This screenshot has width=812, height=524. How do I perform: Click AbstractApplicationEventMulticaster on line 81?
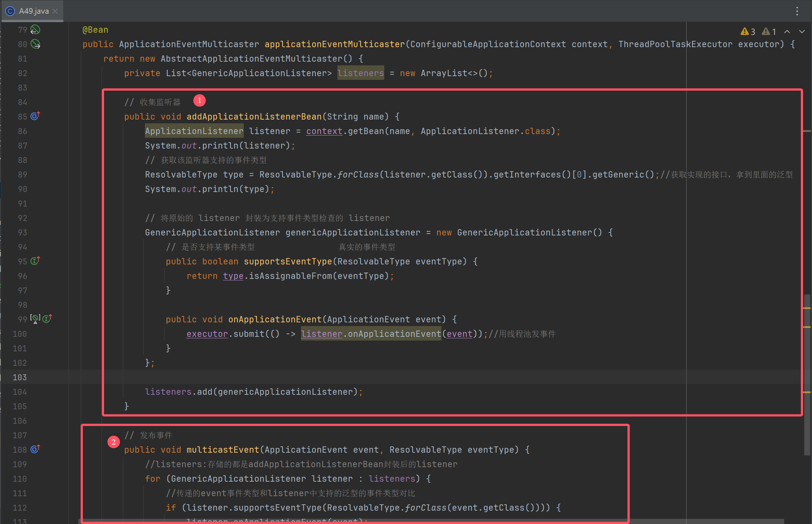click(x=251, y=59)
